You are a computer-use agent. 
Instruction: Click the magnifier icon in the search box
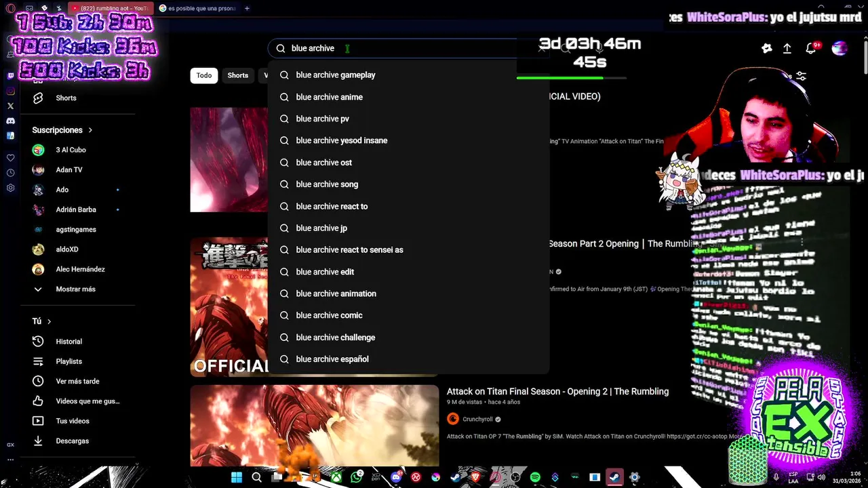pos(281,48)
